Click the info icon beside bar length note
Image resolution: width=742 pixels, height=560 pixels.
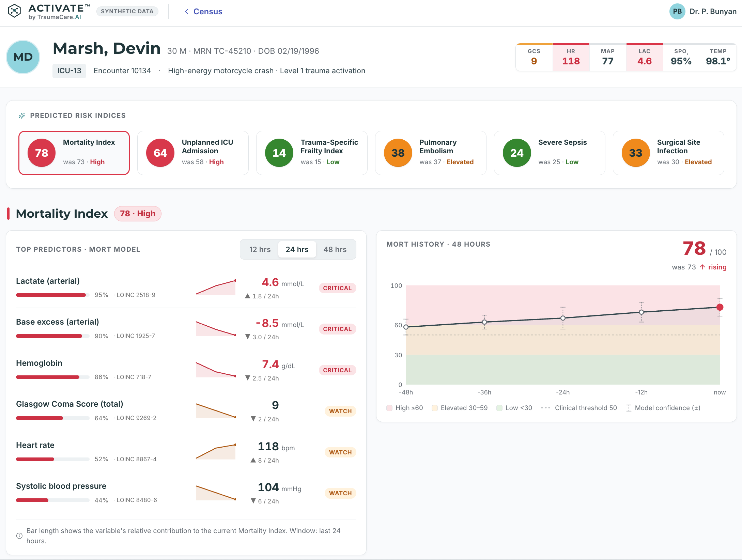[x=19, y=536]
